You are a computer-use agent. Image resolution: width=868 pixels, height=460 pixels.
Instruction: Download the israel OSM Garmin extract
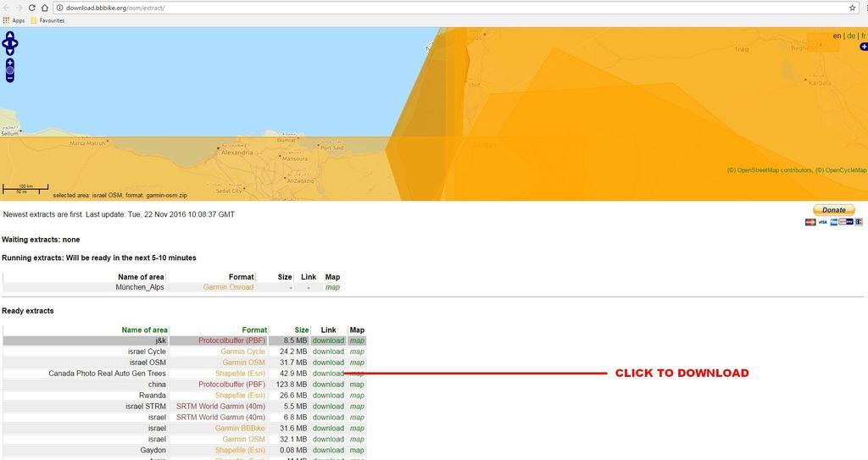coord(328,363)
